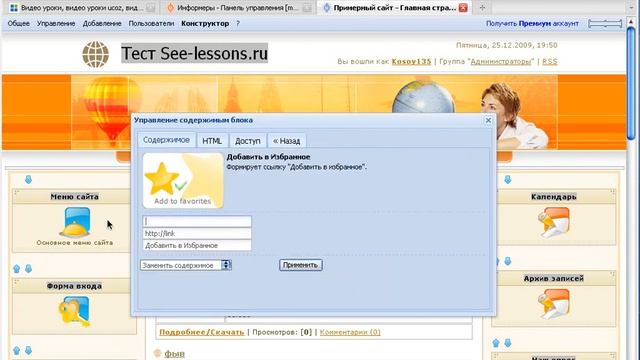The image size is (640, 360).
Task: Open a new browser tab
Action: [482, 7]
